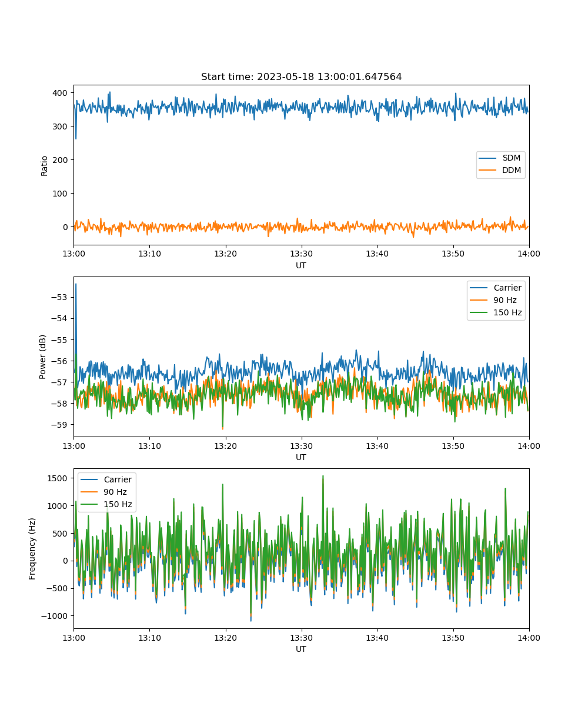Click the 13:00 tick under the Ratio plot
Screen dimensions: 588x706
click(73, 254)
